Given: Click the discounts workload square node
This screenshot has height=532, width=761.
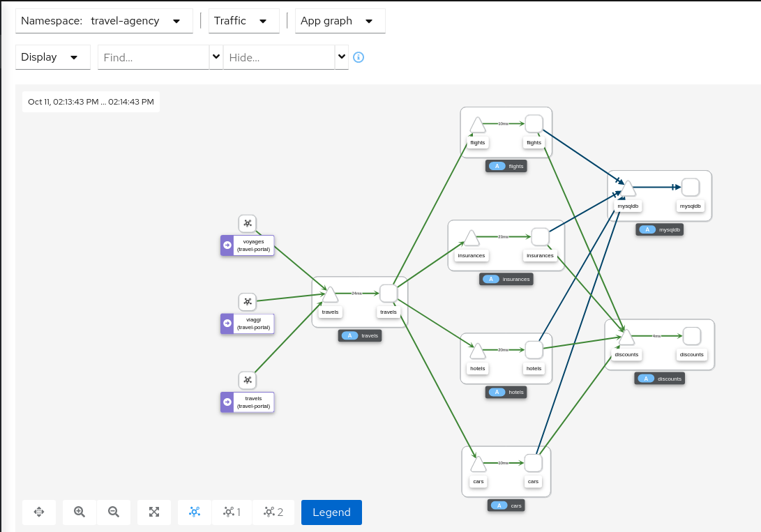Looking at the screenshot, I should tap(692, 335).
